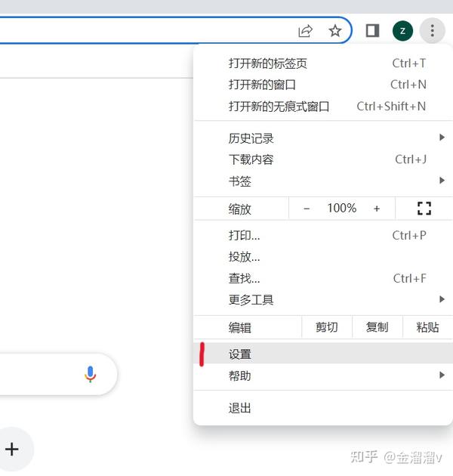Increase zoom with the plus button
This screenshot has height=476, width=453.
coord(377,209)
